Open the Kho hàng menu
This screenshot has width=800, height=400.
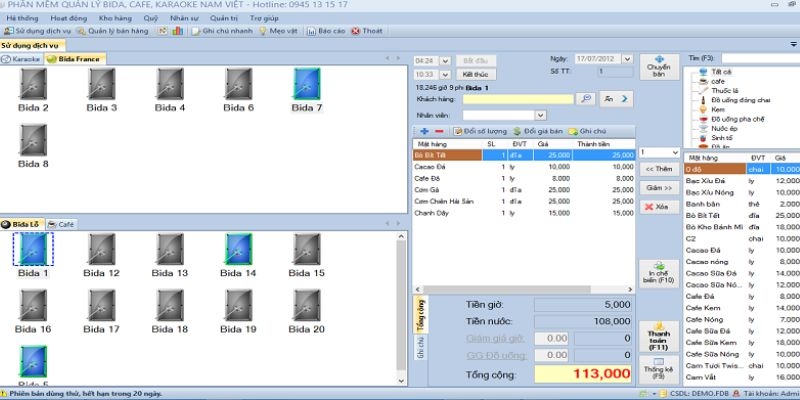click(x=115, y=18)
